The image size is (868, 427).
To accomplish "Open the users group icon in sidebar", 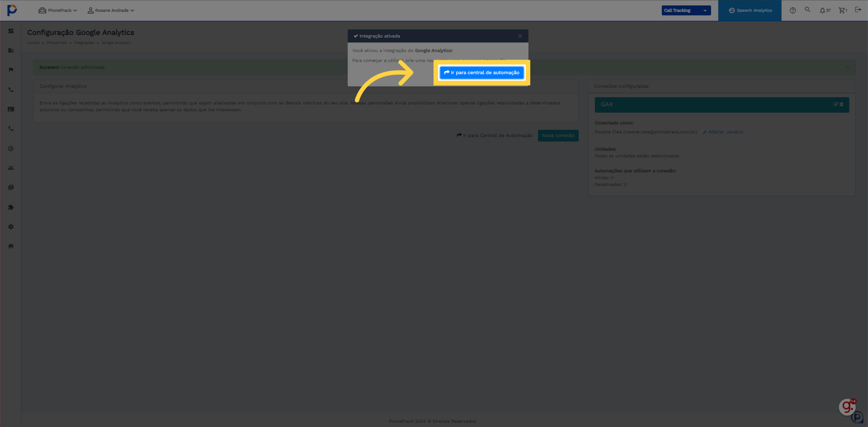I will point(11,168).
